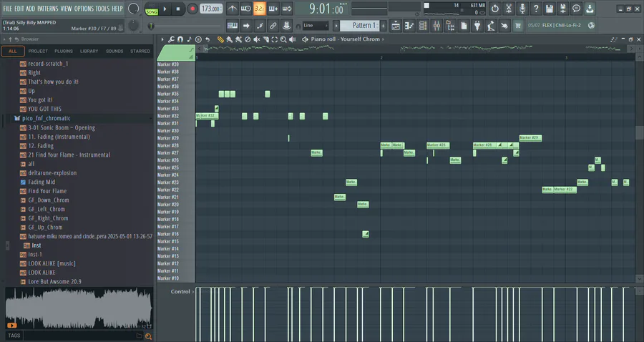Add a new pattern with plus button
644x342 pixels.
point(384,26)
